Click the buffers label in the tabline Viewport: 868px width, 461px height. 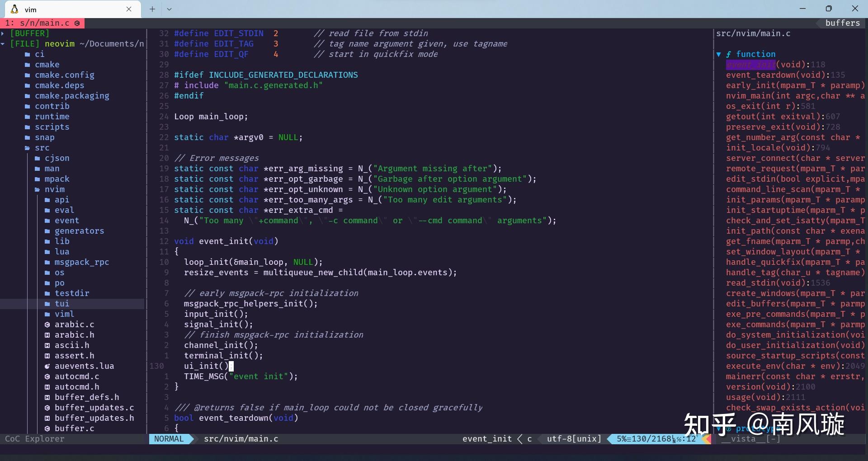pos(842,23)
